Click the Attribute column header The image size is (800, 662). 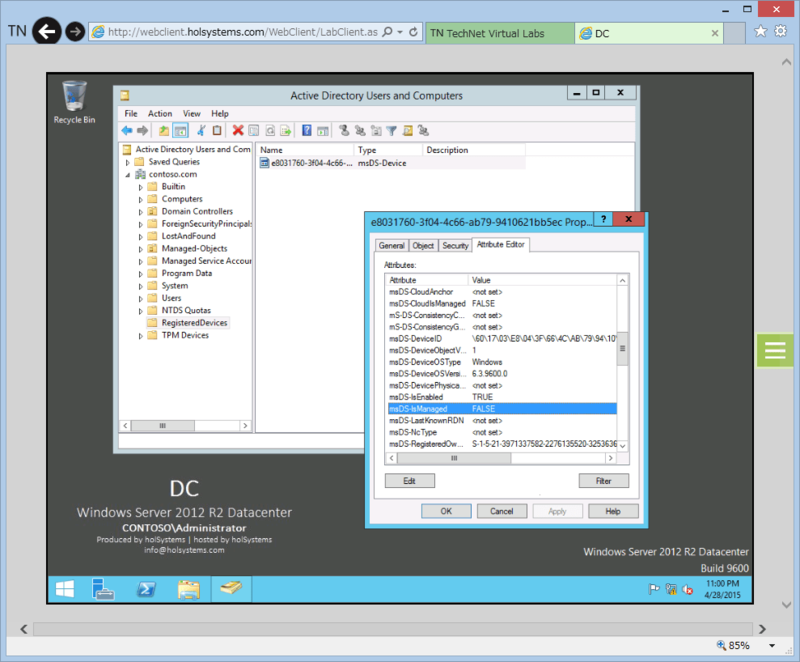point(427,280)
